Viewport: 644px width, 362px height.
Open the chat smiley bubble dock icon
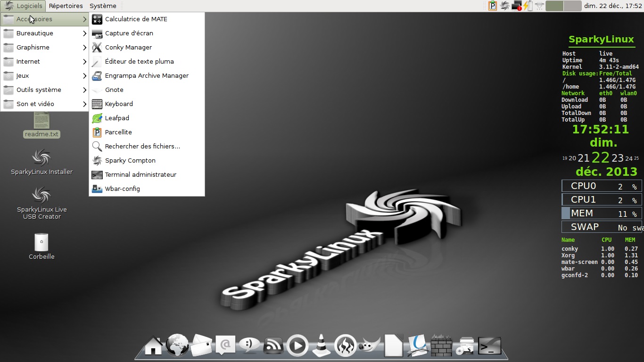[249, 346]
